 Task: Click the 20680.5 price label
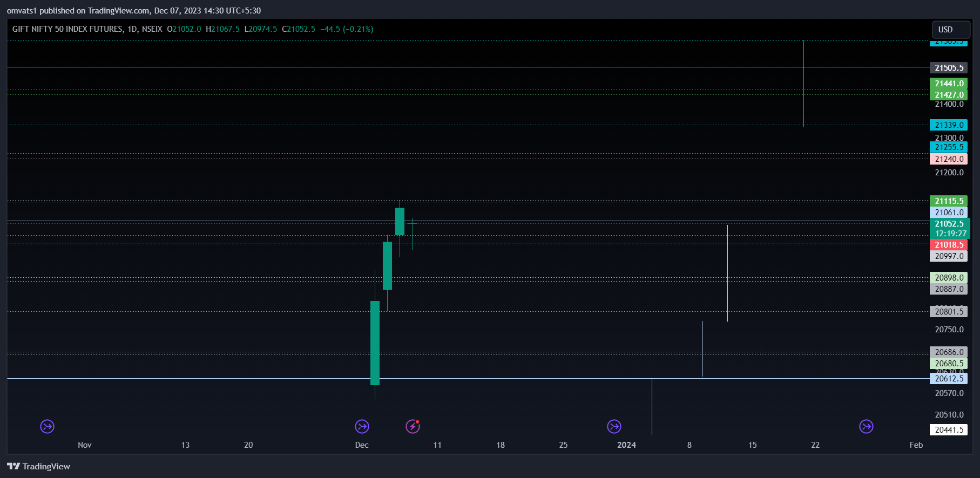[949, 364]
